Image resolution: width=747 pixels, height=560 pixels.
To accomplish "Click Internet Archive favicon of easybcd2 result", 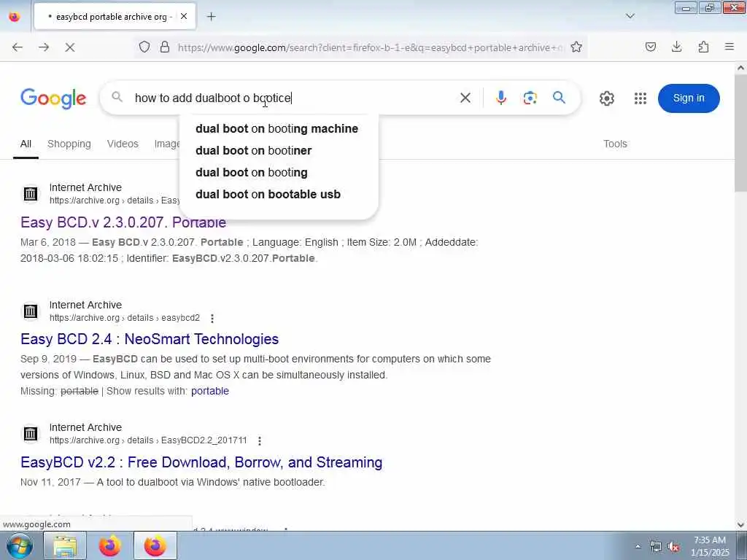I will [31, 311].
